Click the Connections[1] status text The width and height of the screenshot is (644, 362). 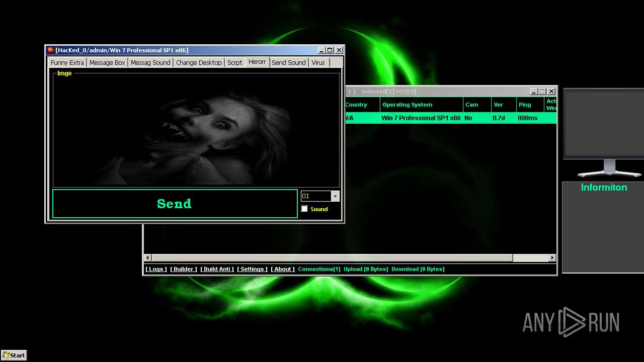pyautogui.click(x=319, y=269)
